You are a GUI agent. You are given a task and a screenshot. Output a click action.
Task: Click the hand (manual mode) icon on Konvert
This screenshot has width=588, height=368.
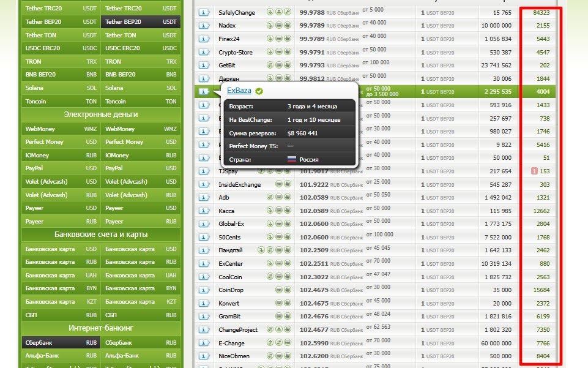(x=288, y=303)
